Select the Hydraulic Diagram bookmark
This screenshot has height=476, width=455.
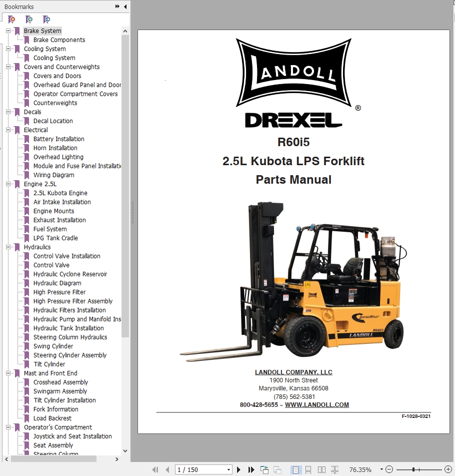(x=57, y=283)
